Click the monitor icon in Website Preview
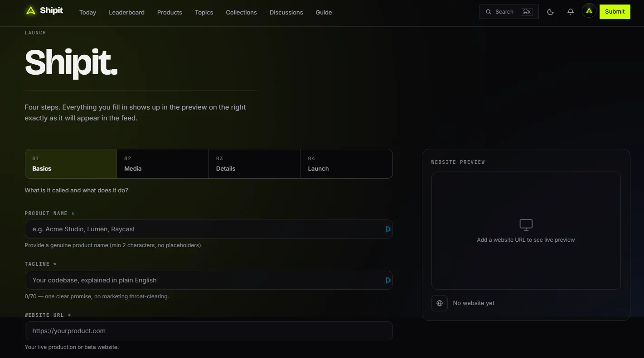Viewport: 644px width, 358px height. [x=526, y=224]
